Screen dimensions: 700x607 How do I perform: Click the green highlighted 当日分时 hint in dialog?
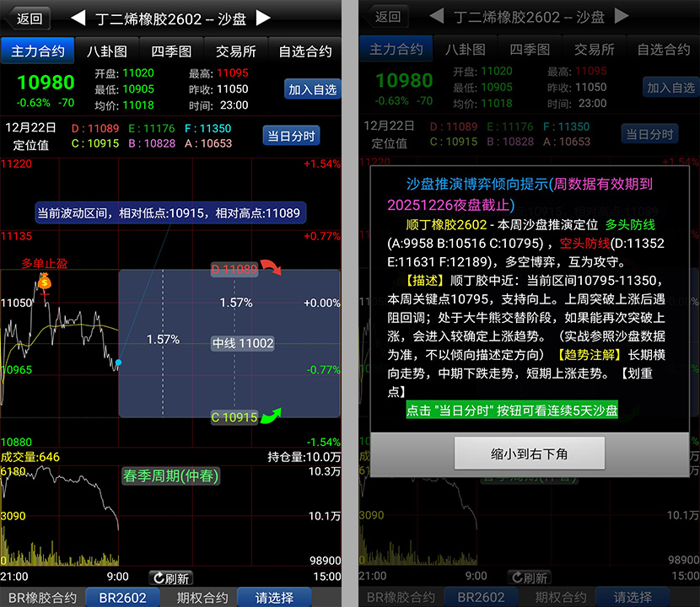coord(511,411)
